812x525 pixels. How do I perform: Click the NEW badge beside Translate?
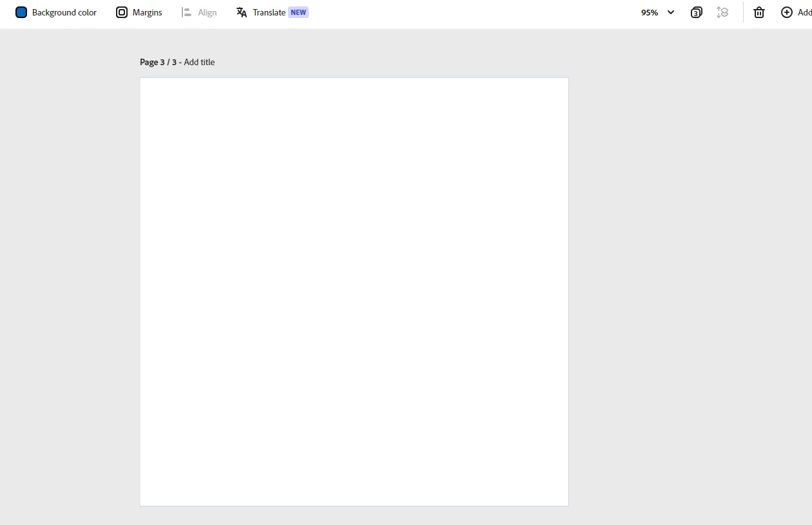coord(298,12)
